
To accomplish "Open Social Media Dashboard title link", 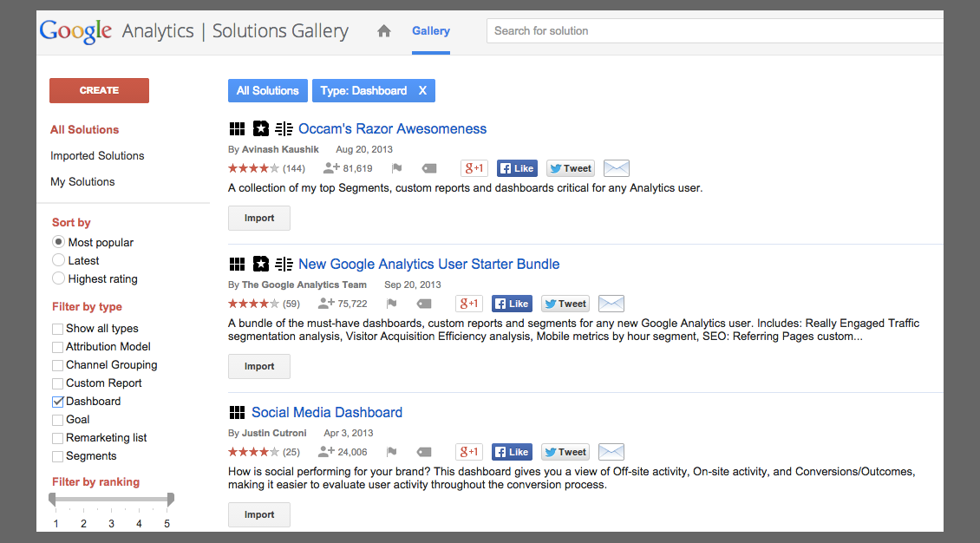I will pyautogui.click(x=327, y=412).
